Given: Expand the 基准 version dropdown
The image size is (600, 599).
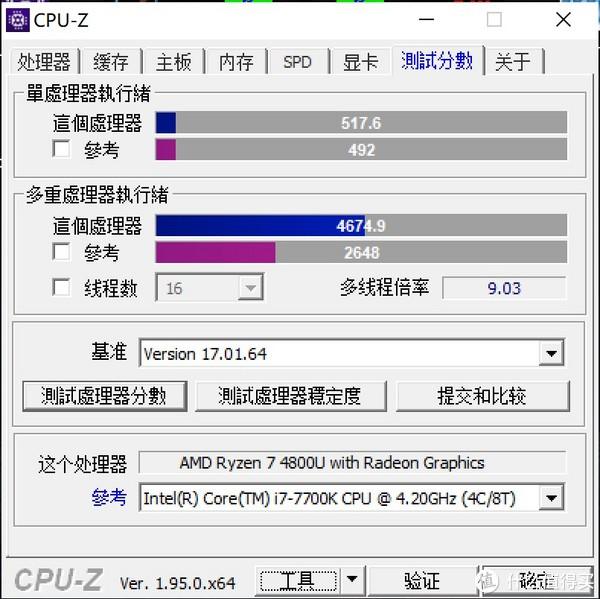Looking at the screenshot, I should 551,354.
